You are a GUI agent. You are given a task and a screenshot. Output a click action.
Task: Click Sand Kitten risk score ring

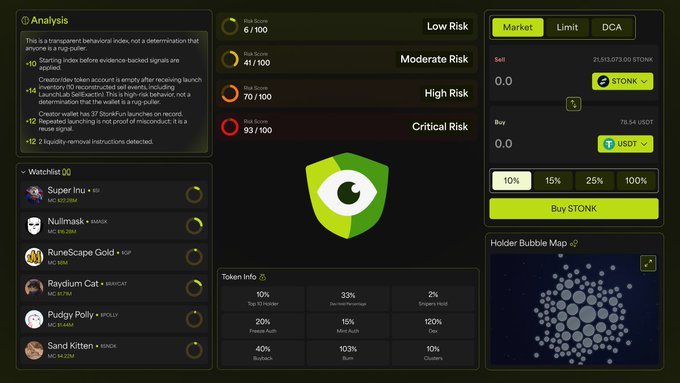[x=194, y=350]
